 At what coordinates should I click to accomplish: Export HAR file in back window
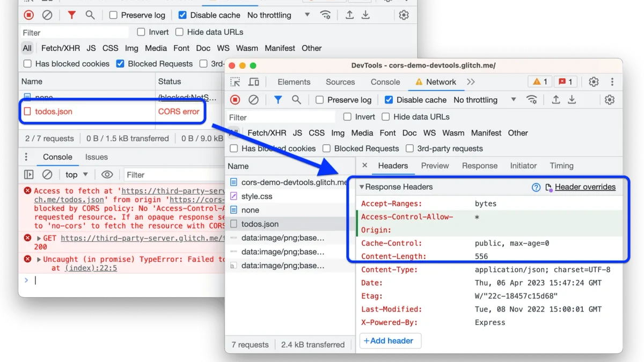click(x=365, y=15)
